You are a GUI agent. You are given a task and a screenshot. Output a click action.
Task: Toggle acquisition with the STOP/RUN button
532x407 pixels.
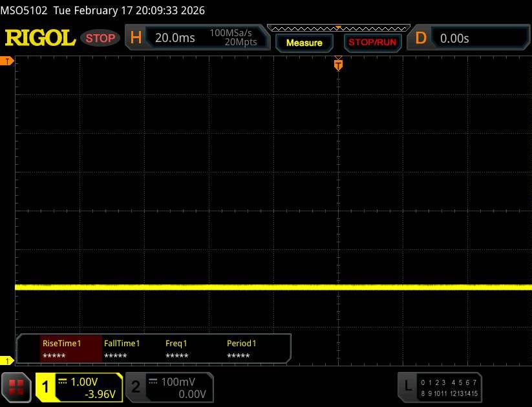(x=371, y=43)
